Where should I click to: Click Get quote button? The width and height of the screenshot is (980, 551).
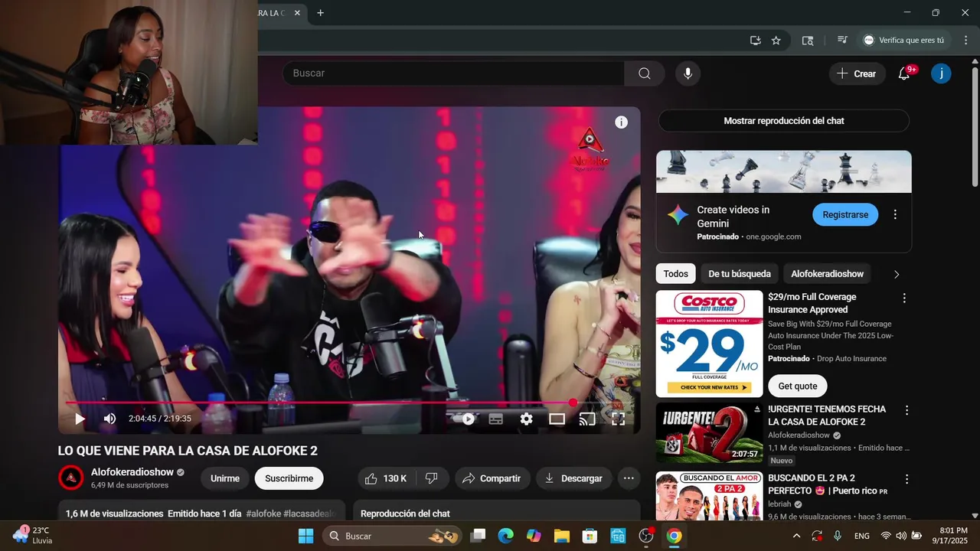pyautogui.click(x=798, y=386)
